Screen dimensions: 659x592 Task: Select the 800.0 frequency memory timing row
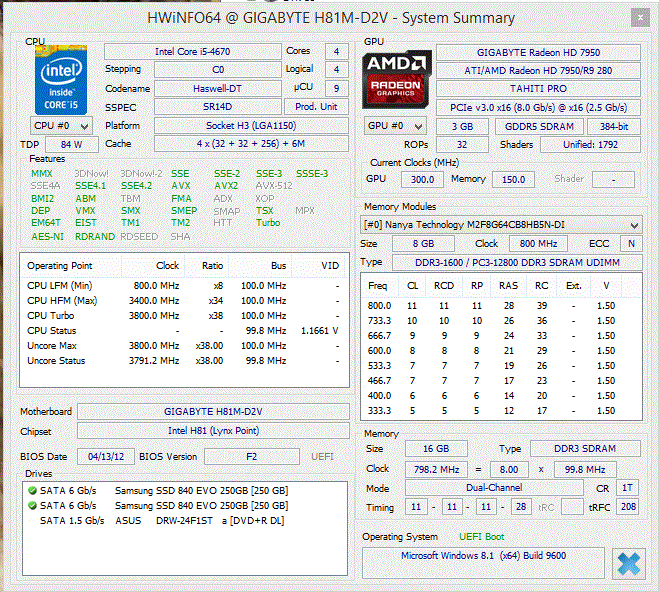[x=500, y=305]
